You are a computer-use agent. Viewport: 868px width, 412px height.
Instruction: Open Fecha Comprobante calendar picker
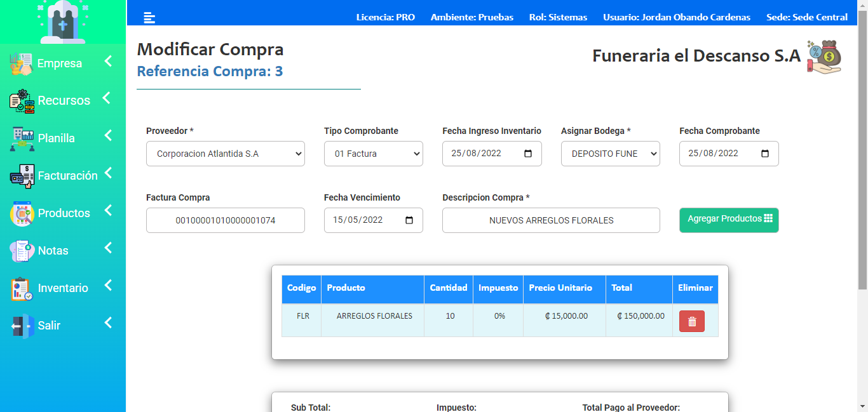(765, 154)
